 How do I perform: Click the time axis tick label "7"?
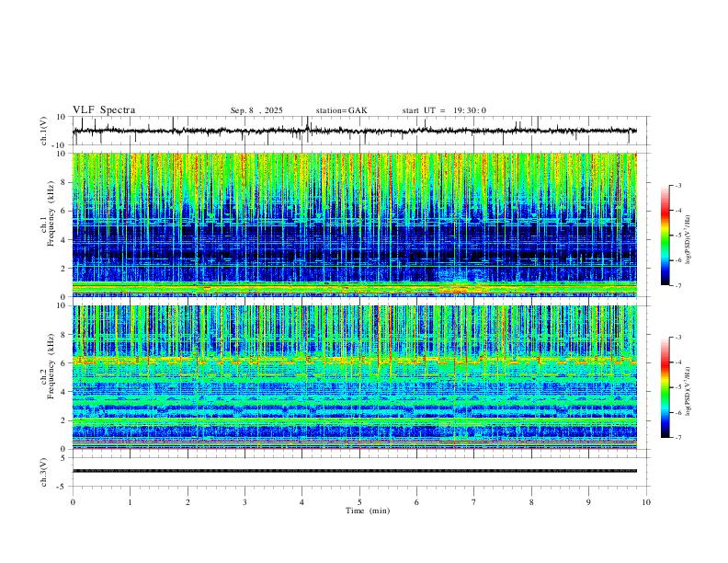[x=474, y=502]
